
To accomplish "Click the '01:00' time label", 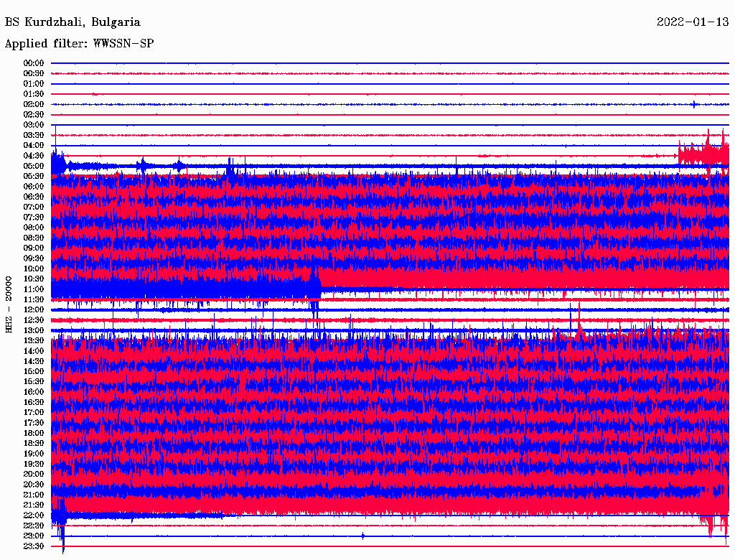I will pyautogui.click(x=33, y=84).
